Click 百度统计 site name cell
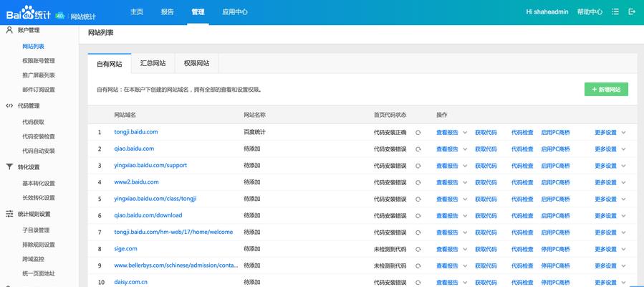This screenshot has width=644, height=287. tap(254, 133)
